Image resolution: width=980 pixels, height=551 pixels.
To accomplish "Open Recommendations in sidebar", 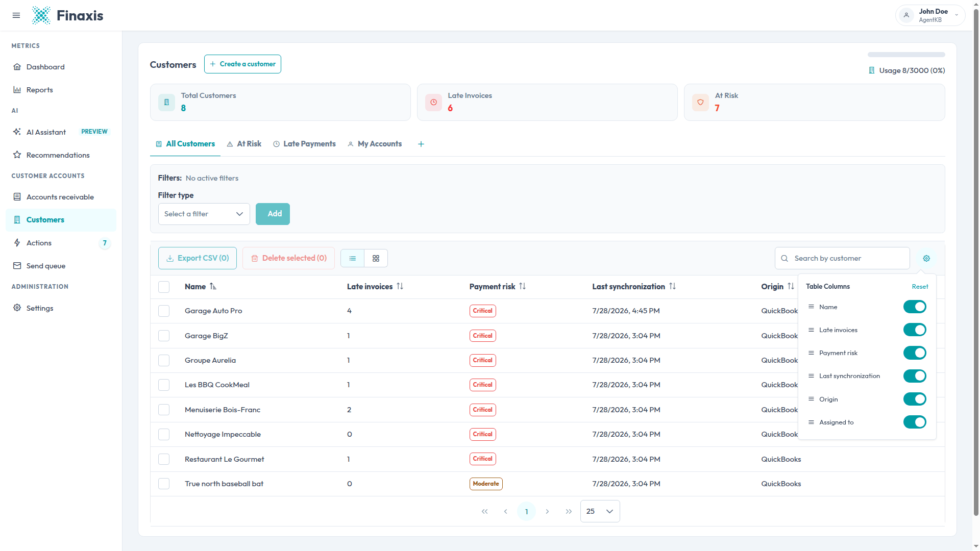I will [61, 155].
